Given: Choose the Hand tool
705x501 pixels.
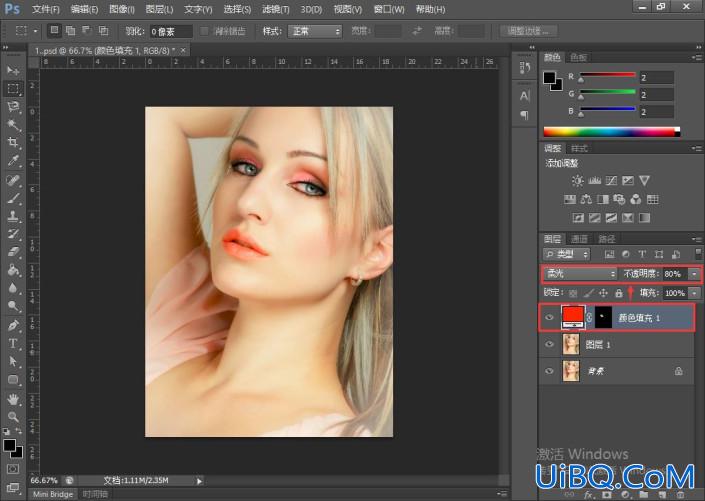Looking at the screenshot, I should click(x=13, y=398).
